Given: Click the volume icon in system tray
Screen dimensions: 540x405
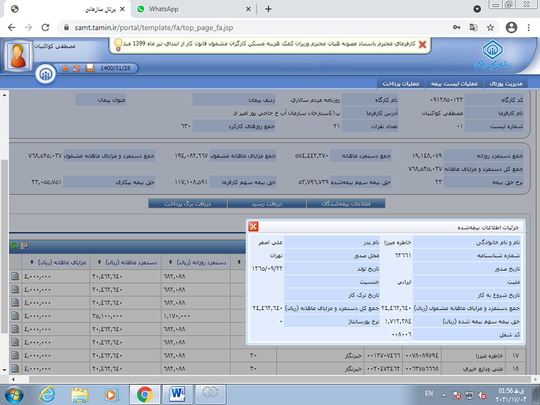Looking at the screenshot, I should (x=482, y=395).
